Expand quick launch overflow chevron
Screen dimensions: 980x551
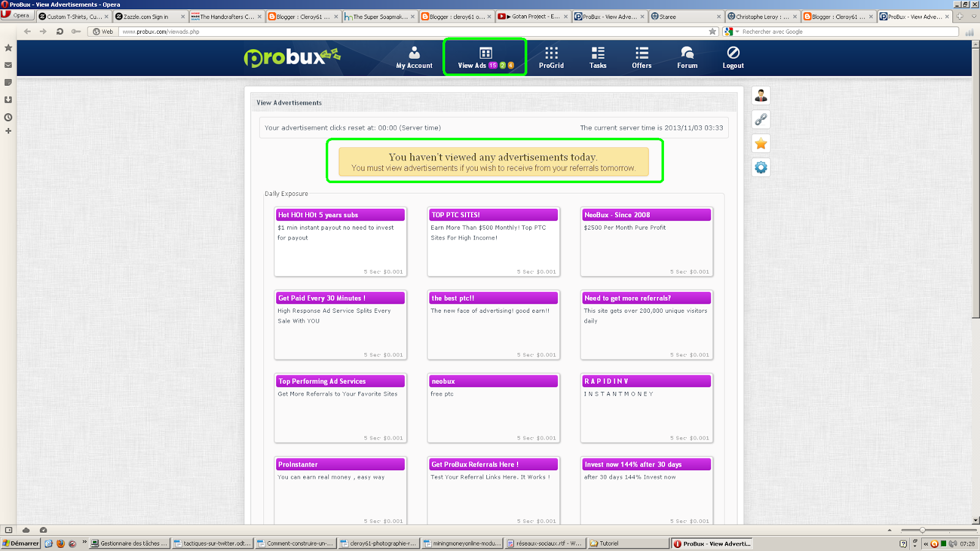85,542
